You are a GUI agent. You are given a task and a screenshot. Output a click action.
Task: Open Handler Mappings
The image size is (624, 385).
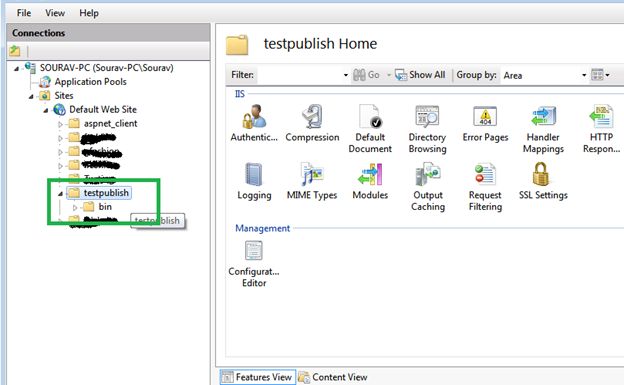[x=543, y=129]
